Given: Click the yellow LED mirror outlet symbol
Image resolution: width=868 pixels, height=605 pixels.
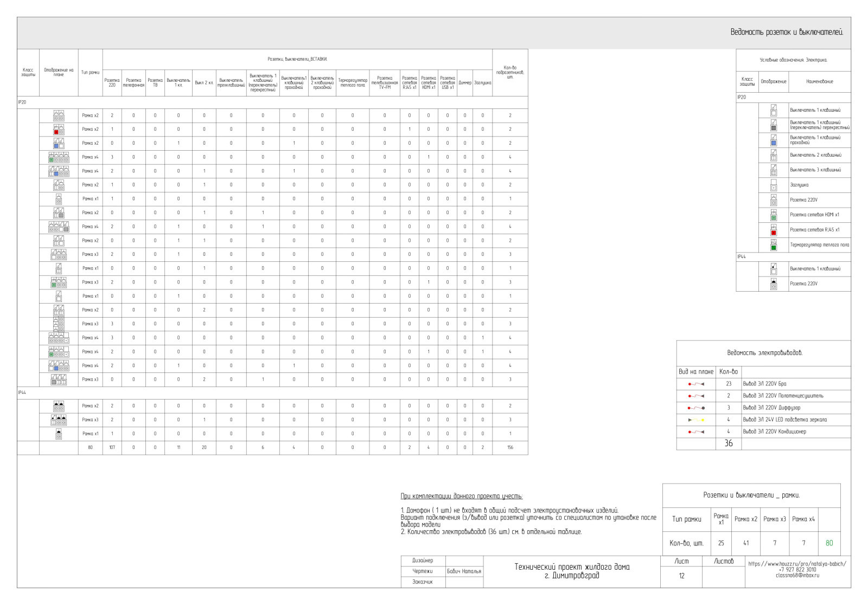Looking at the screenshot, I should 696,420.
